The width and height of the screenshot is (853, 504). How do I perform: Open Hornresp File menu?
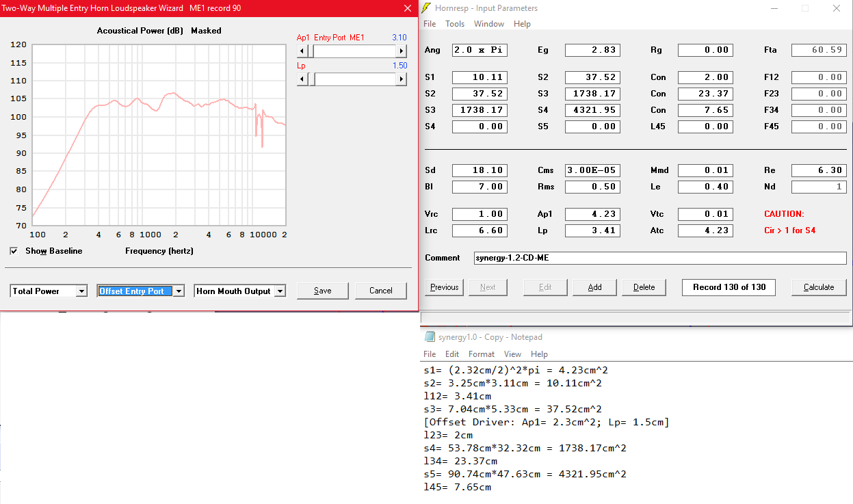click(430, 24)
